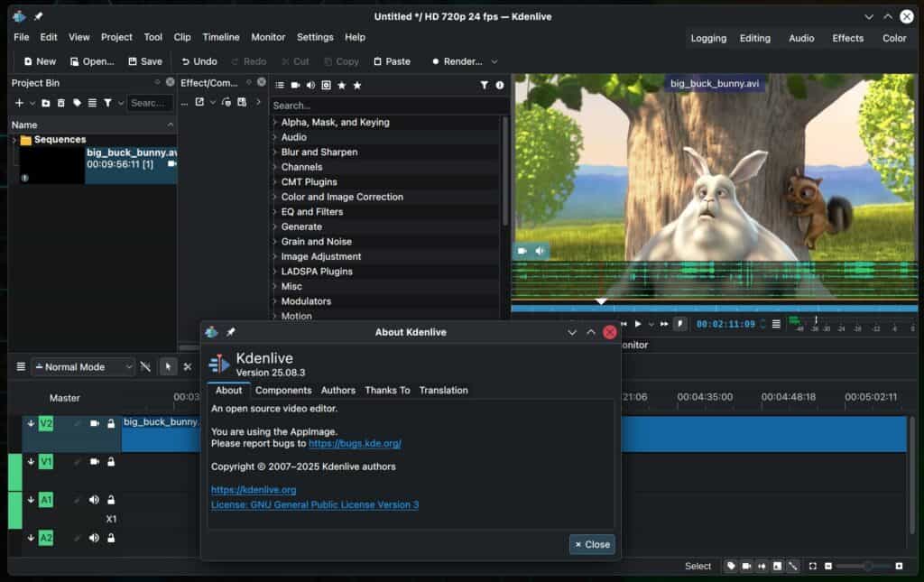This screenshot has width=924, height=582.
Task: Open the timeline hamburger menu icon
Action: point(21,366)
